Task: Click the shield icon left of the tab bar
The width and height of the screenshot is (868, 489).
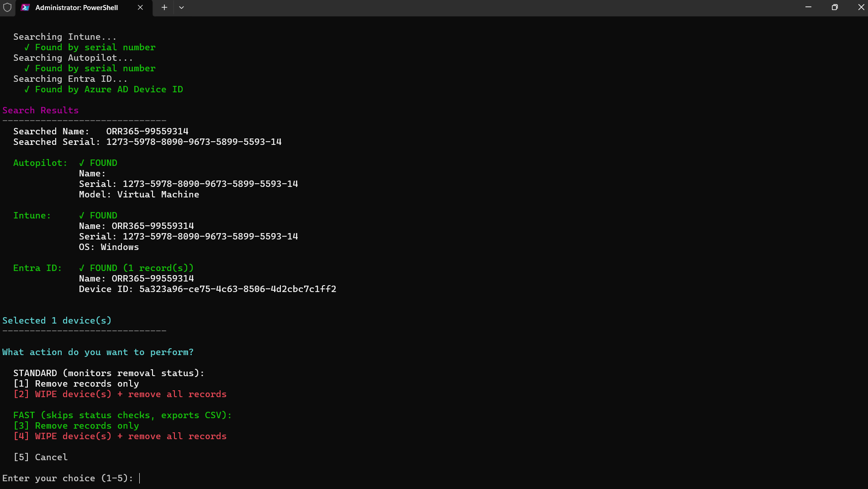Action: pyautogui.click(x=7, y=7)
